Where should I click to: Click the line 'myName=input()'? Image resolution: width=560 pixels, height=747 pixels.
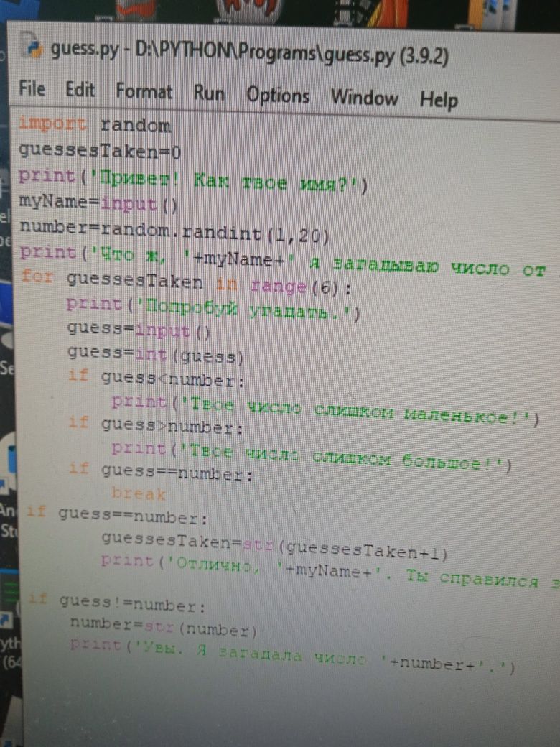pyautogui.click(x=98, y=203)
